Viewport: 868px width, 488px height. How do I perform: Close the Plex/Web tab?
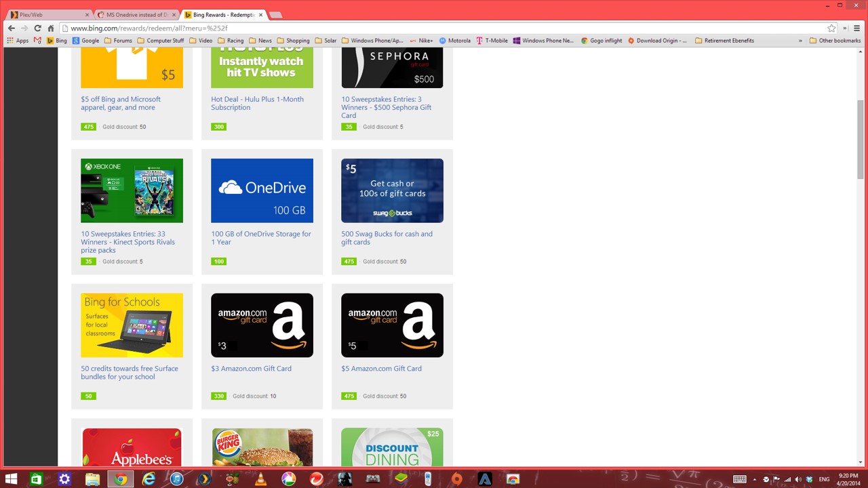tap(87, 14)
